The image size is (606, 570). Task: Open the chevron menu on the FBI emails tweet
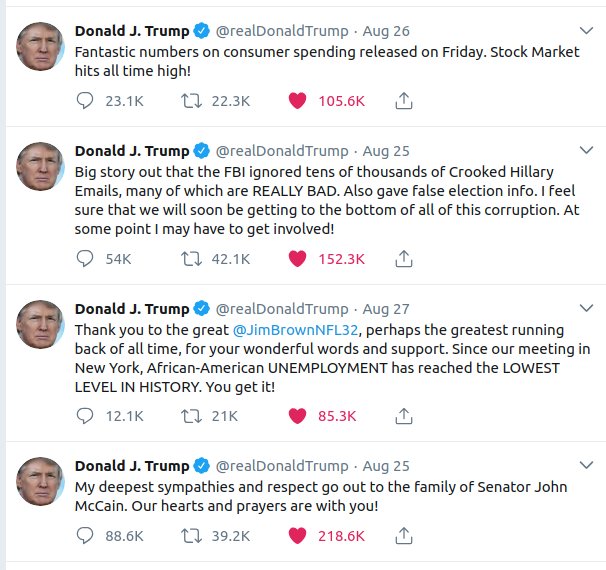pyautogui.click(x=584, y=151)
